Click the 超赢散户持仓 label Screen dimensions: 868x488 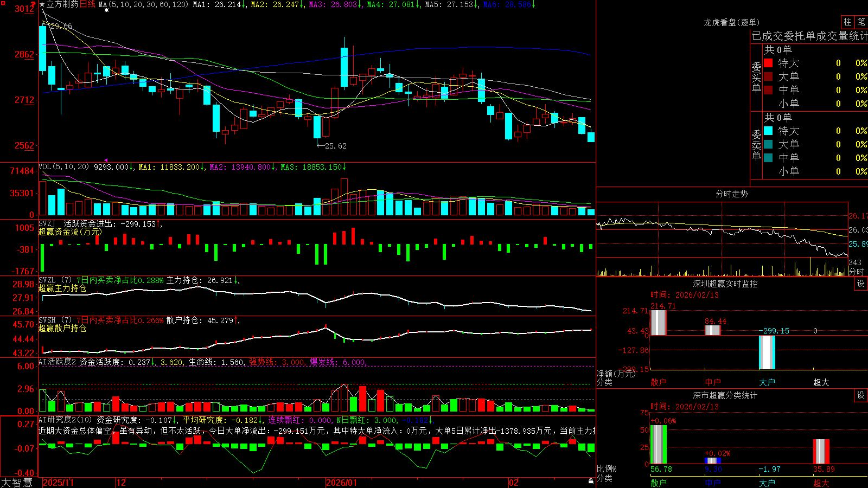[x=62, y=329]
